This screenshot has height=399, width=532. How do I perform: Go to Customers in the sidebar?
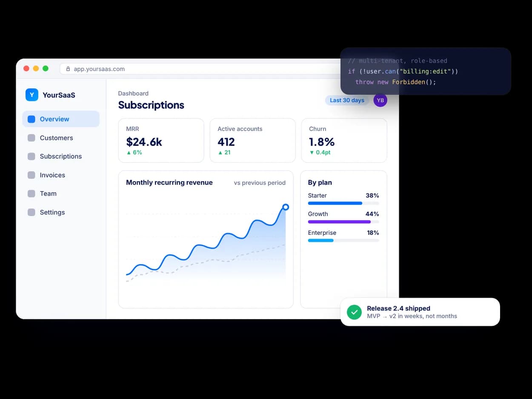coord(61,138)
